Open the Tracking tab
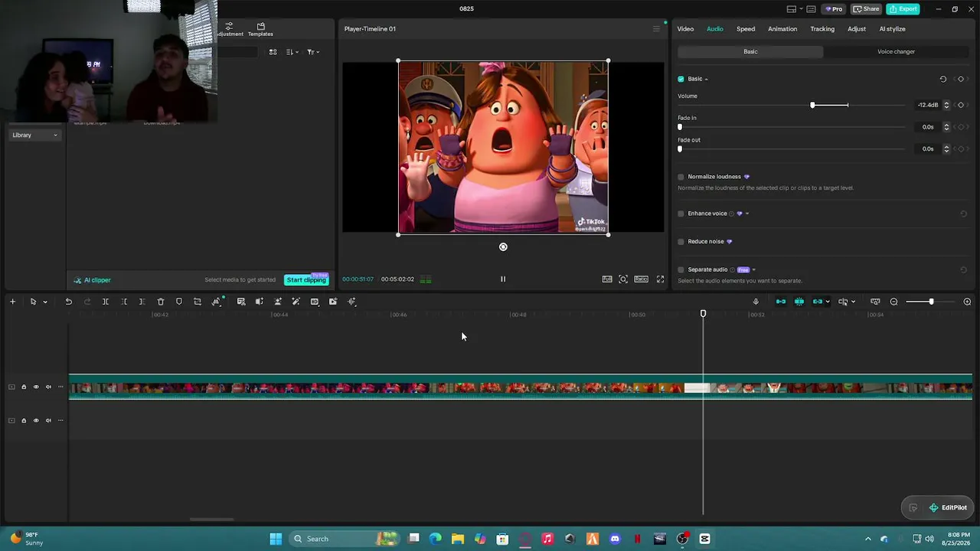Image resolution: width=980 pixels, height=551 pixels. [x=822, y=29]
